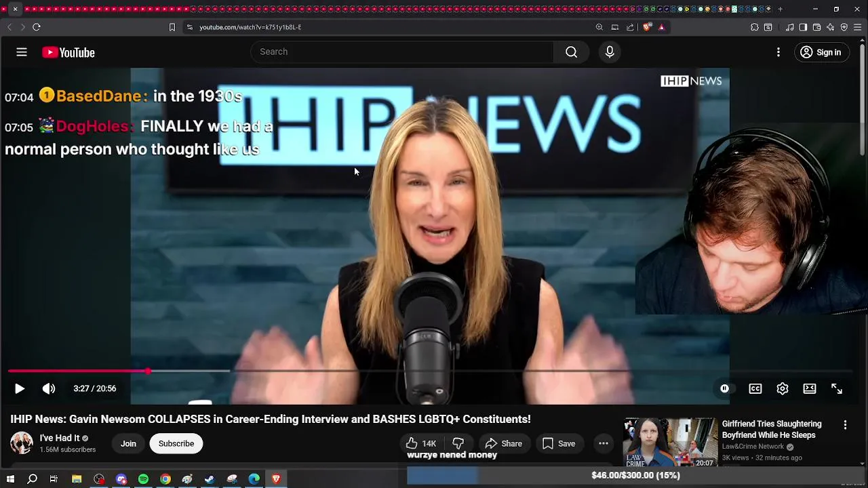Screen dimensions: 868x488
Task: Open Girlfriend Tries Slaughtering Boyfriend thumbnail
Action: coord(670,443)
